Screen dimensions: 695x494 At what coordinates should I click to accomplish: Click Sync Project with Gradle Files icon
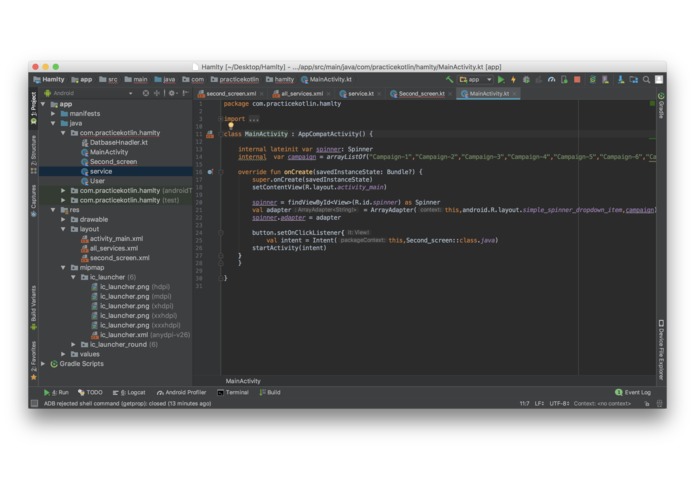[x=593, y=80]
